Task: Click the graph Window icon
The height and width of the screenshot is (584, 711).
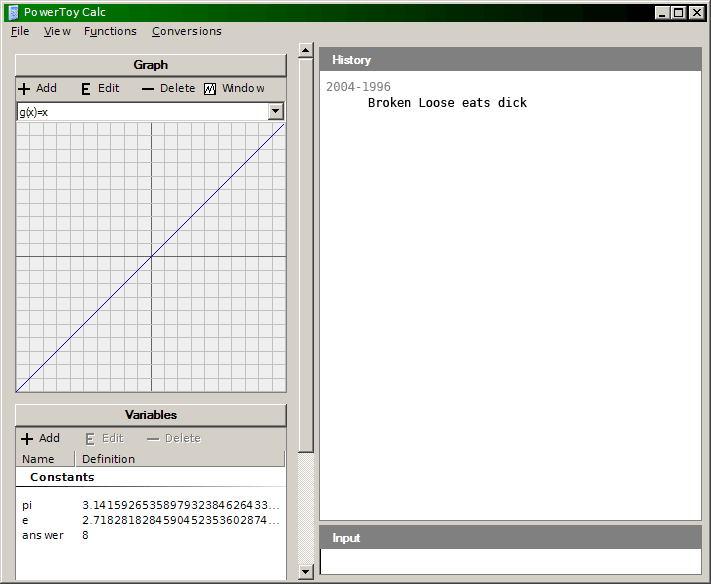Action: tap(210, 89)
